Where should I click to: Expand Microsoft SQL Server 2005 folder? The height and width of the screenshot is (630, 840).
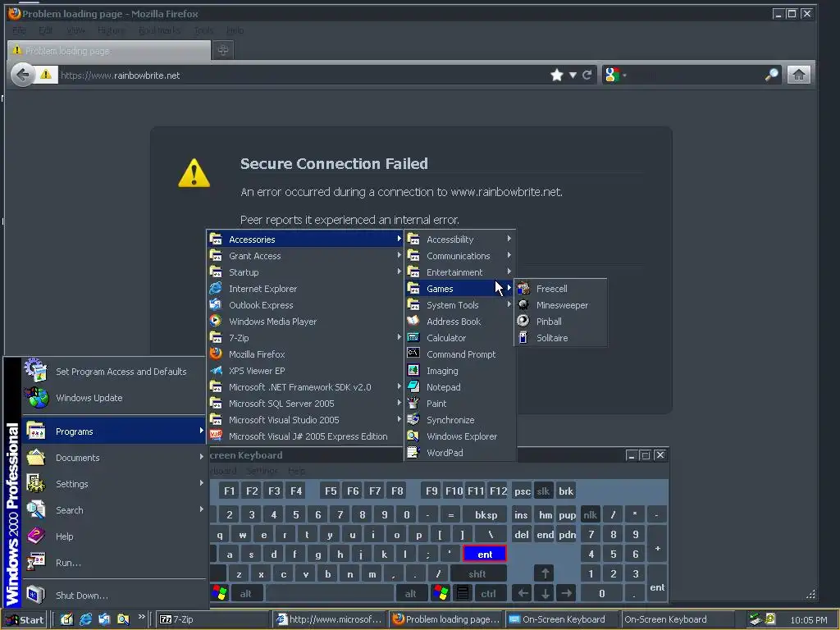pos(305,404)
